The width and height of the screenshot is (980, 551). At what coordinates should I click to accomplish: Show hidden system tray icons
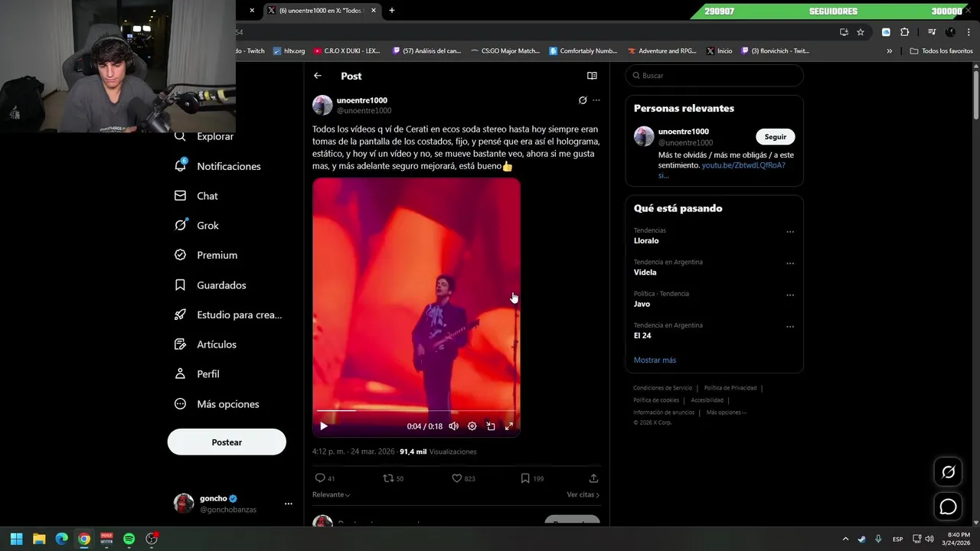point(845,539)
